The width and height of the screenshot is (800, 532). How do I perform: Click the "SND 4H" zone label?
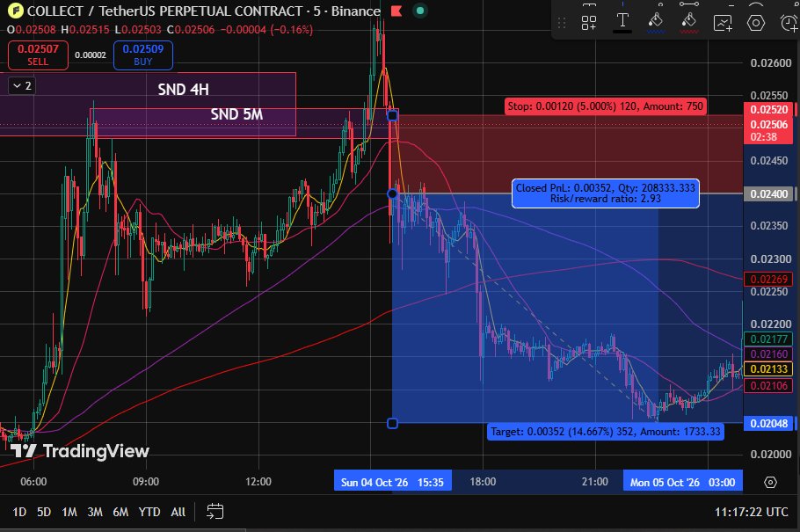coord(183,90)
